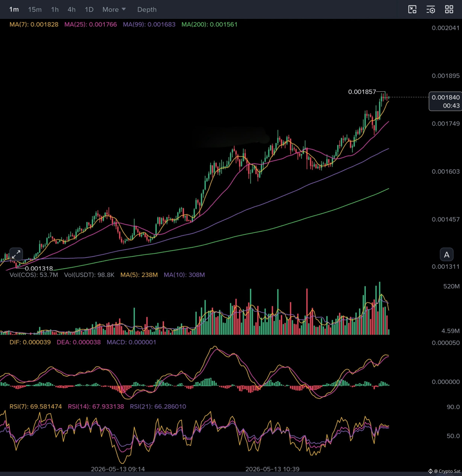The width and height of the screenshot is (462, 476).
Task: Click the MA(99): 0.001683 indicator label
Action: click(149, 25)
